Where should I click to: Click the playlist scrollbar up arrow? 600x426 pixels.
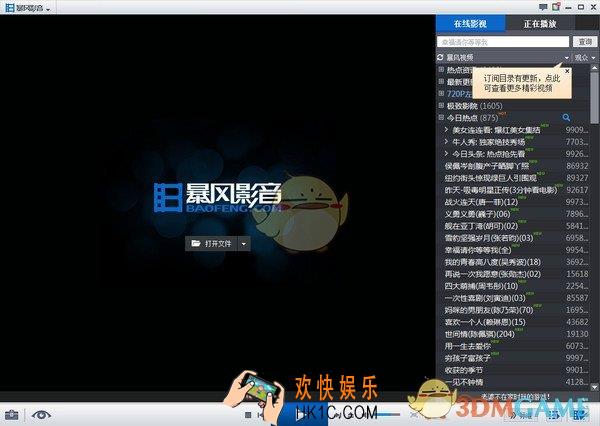[594, 68]
